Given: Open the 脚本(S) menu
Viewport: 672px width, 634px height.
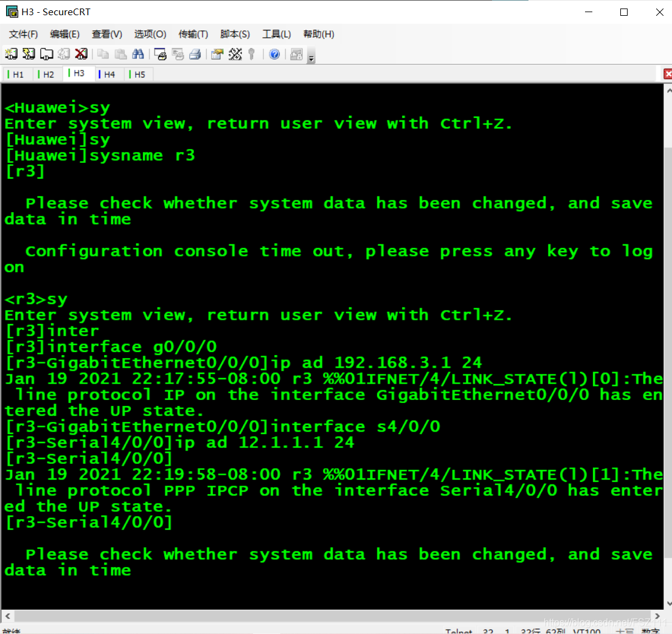Looking at the screenshot, I should (235, 34).
